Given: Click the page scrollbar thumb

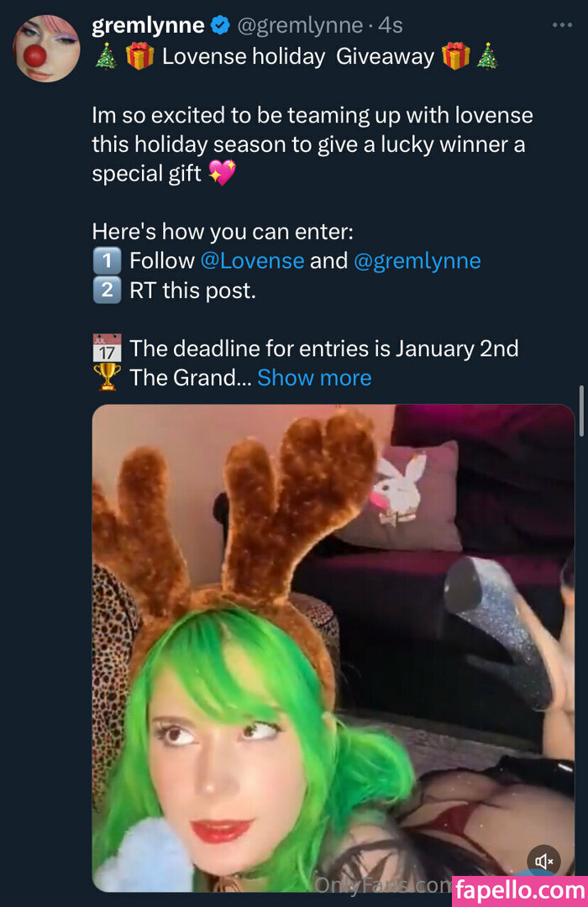Looking at the screenshot, I should pos(581,411).
